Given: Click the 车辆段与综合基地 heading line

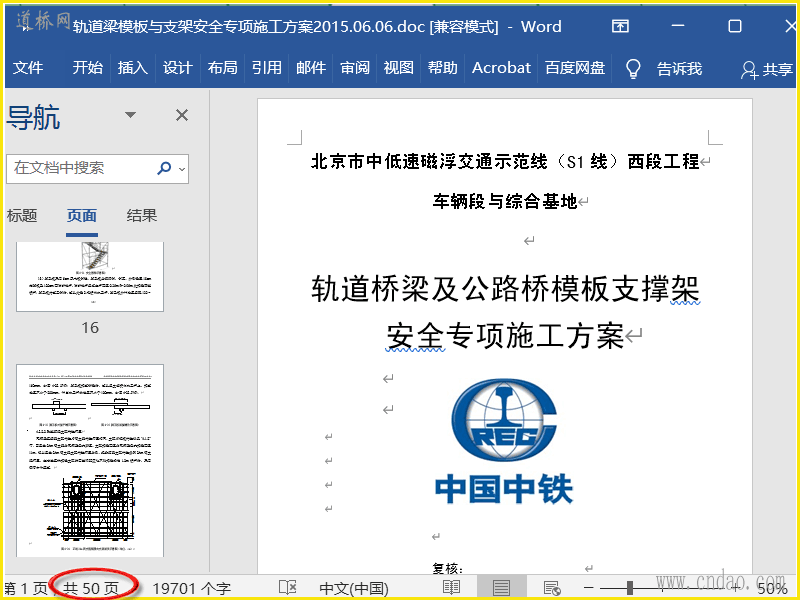Looking at the screenshot, I should [x=505, y=202].
